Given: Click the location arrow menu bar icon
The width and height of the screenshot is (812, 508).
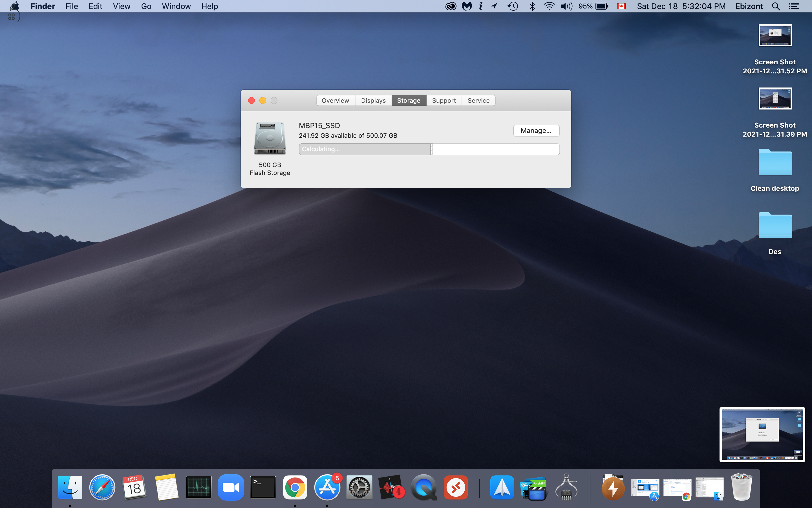Looking at the screenshot, I should pos(494,6).
